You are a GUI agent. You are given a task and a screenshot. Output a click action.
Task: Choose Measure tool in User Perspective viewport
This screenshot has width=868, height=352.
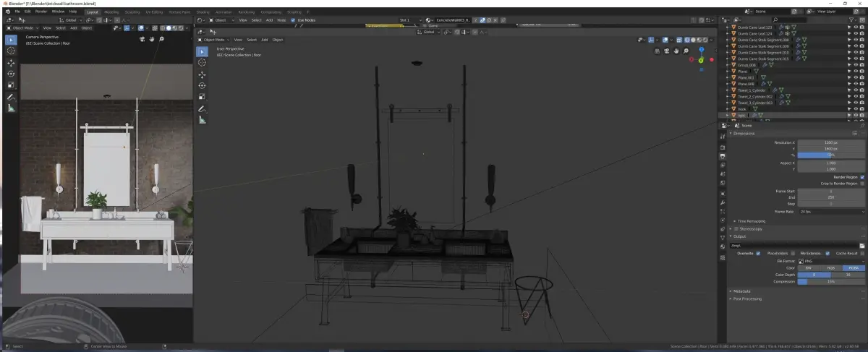(x=202, y=120)
